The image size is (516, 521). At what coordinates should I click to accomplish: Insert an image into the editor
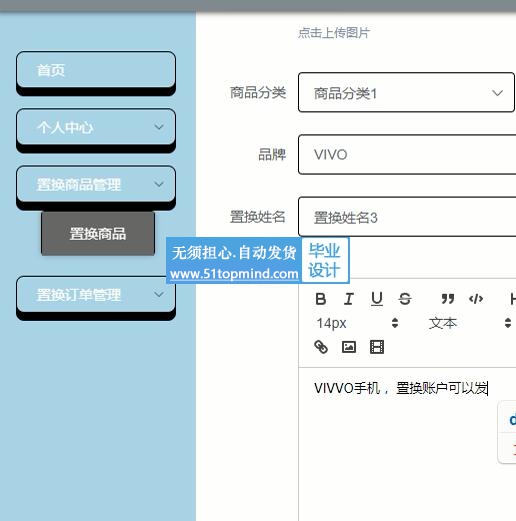tap(349, 347)
